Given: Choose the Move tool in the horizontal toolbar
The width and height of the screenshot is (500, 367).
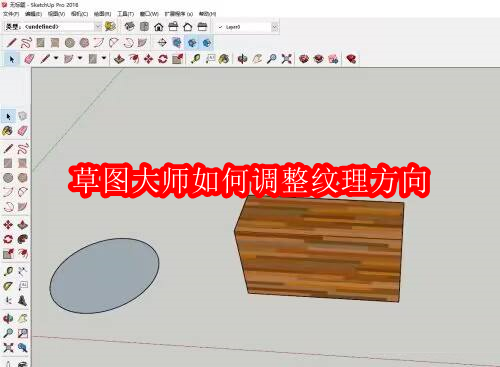Looking at the screenshot, I should pyautogui.click(x=148, y=59).
